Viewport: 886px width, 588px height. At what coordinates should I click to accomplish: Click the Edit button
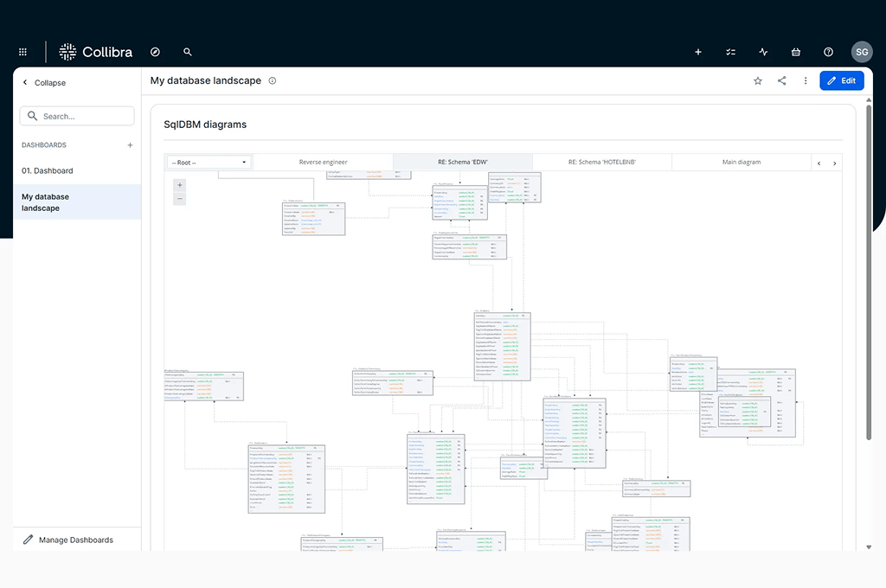point(841,80)
